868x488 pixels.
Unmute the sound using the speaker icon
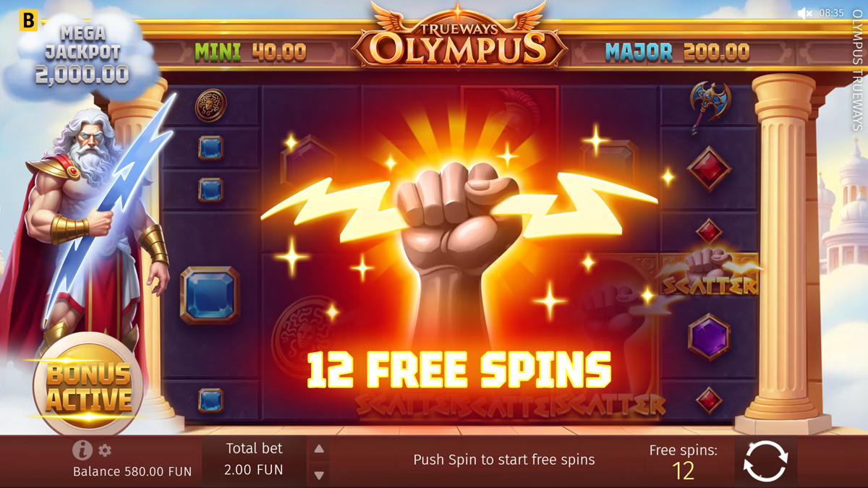click(804, 13)
